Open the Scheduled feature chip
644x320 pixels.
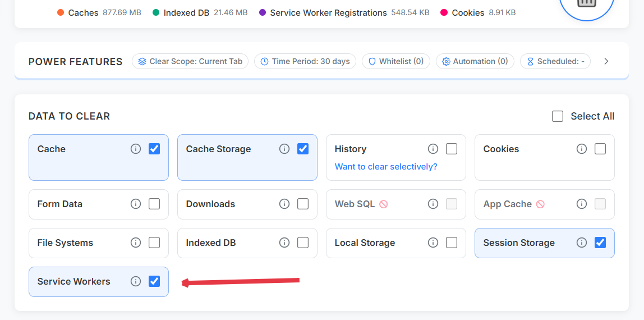[555, 61]
